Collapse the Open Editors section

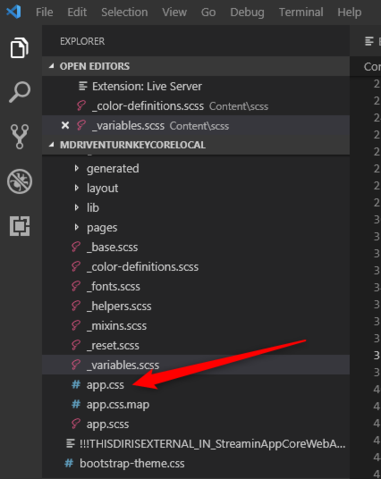click(51, 66)
